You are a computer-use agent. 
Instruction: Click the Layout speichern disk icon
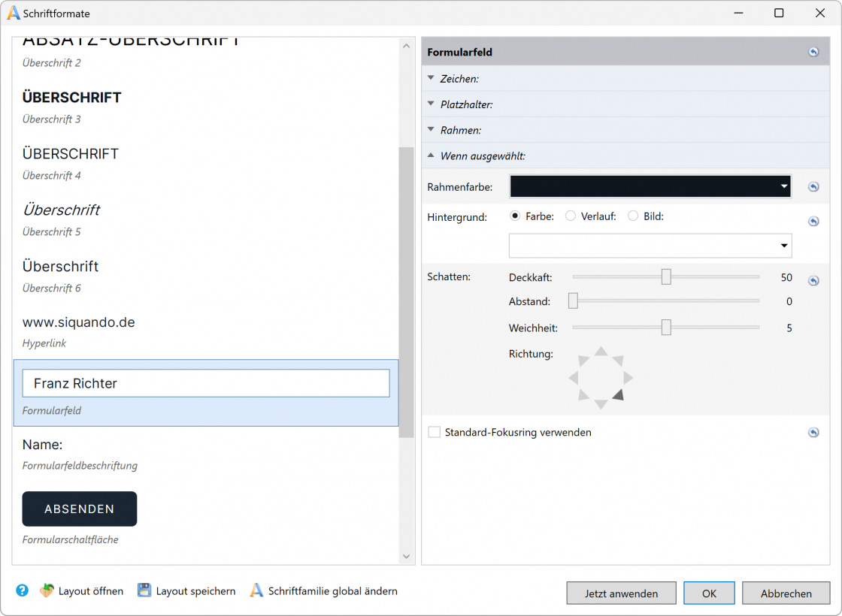pos(144,590)
